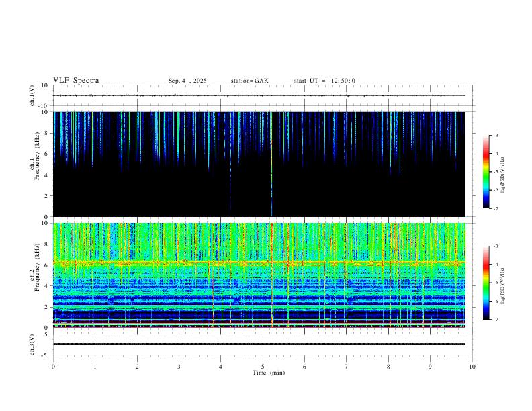The image size is (532, 411).
Task: Click the 'VLF Spectra' title text
Action: tap(76, 81)
